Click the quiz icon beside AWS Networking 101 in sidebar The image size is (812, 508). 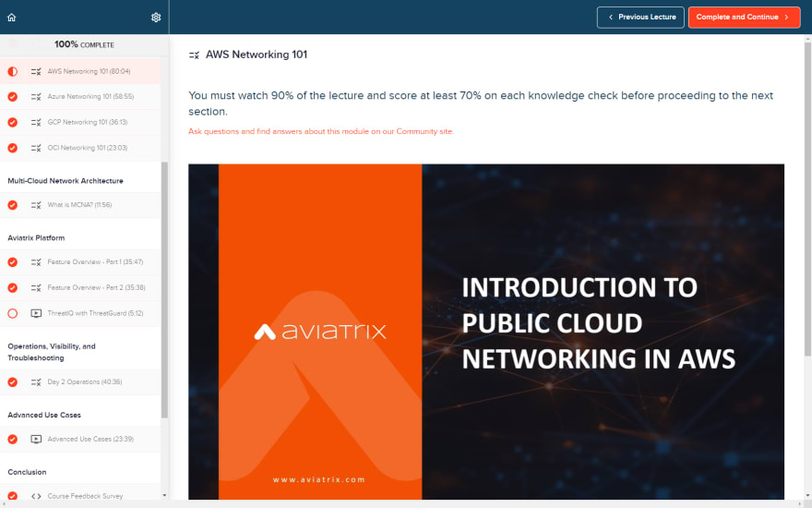36,71
